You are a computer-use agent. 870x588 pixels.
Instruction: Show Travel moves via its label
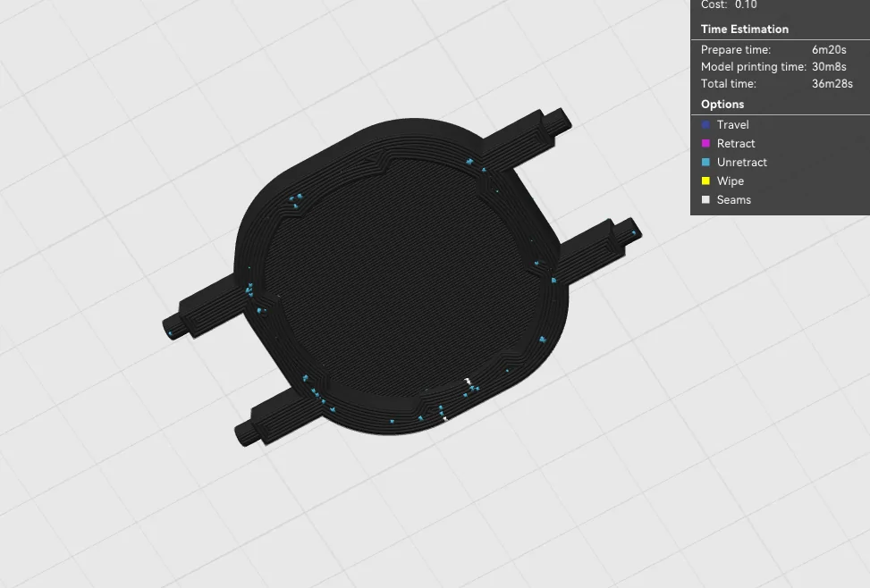coord(732,125)
